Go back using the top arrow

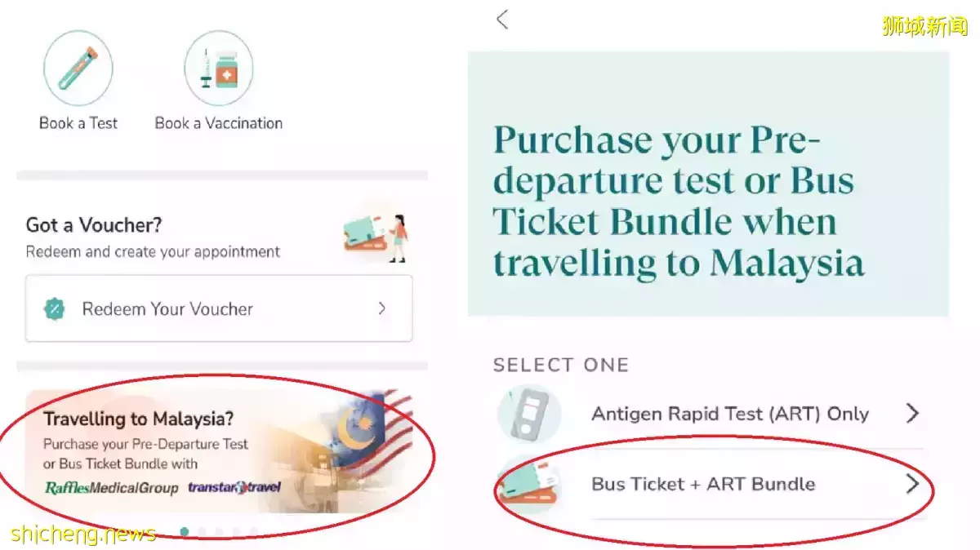[502, 19]
